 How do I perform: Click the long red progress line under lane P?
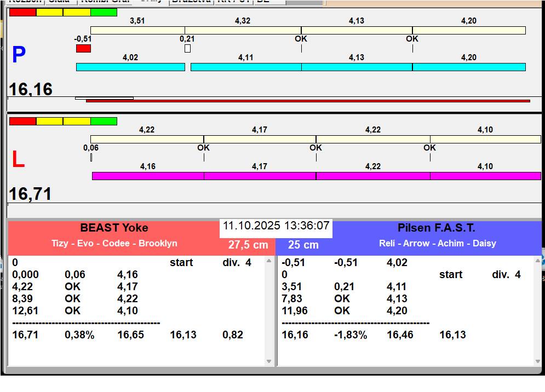coord(308,101)
